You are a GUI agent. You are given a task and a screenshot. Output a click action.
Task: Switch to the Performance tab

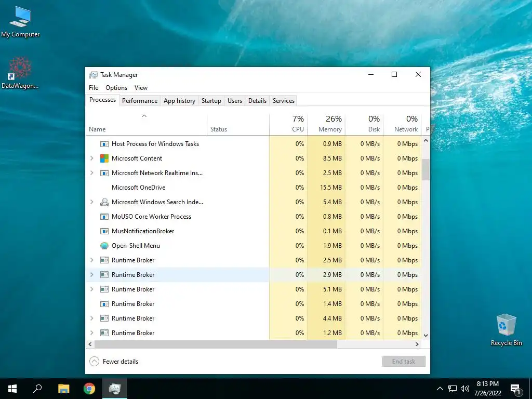(x=140, y=101)
